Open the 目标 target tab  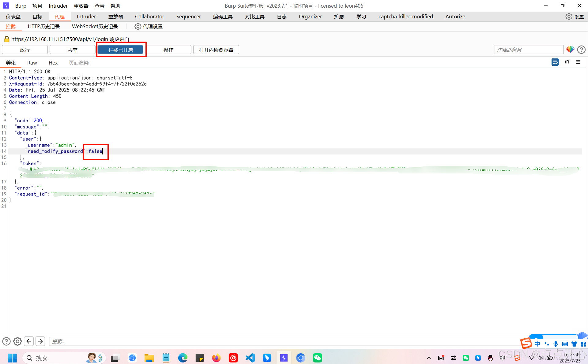click(37, 17)
